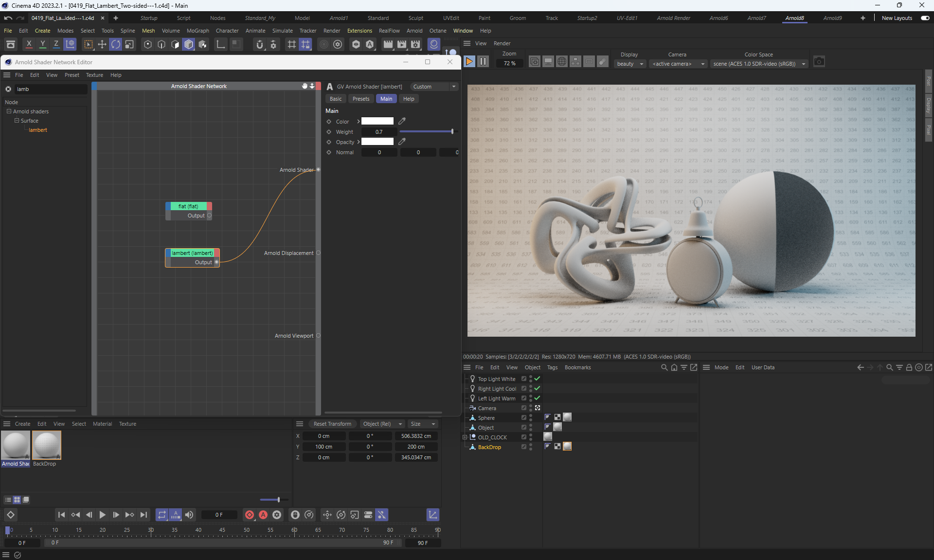Open the Color Space dropdown
The width and height of the screenshot is (934, 560).
coord(758,64)
